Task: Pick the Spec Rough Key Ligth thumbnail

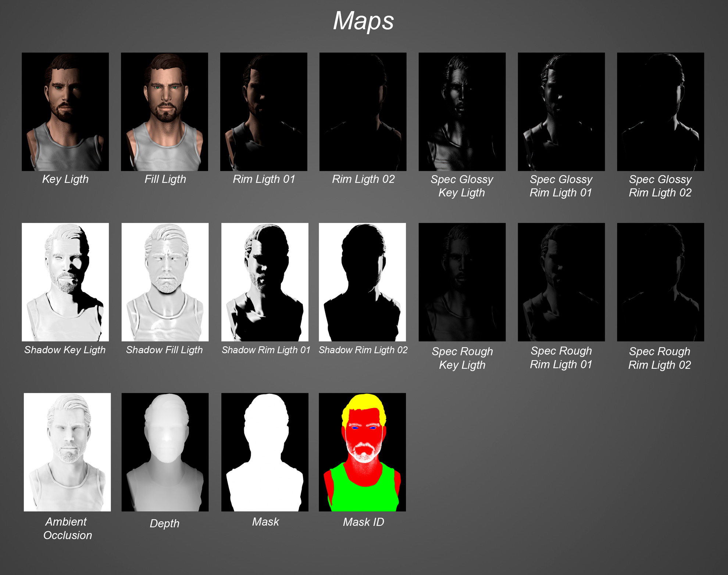Action: [x=462, y=282]
